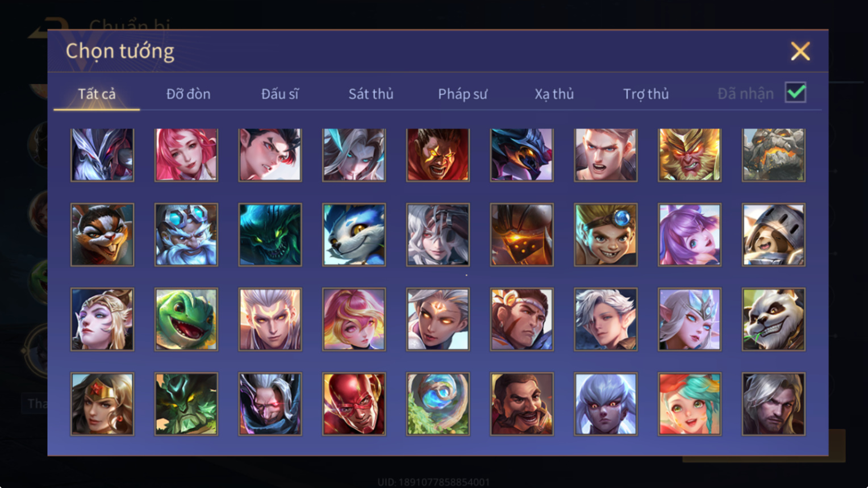Screen dimensions: 868x488
Task: Choose the green chameleon hero portrait
Action: pyautogui.click(x=186, y=319)
